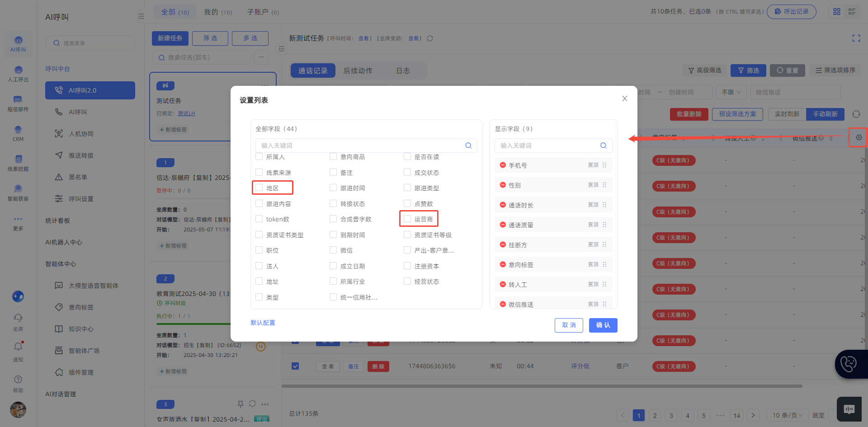868x427 pixels.
Task: Check the 备注 field checkbox
Action: (x=333, y=172)
